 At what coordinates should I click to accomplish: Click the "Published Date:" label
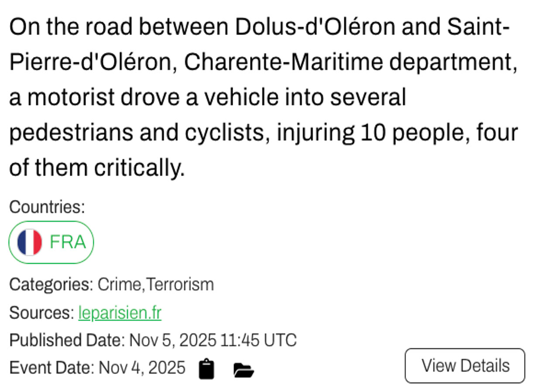pos(67,340)
